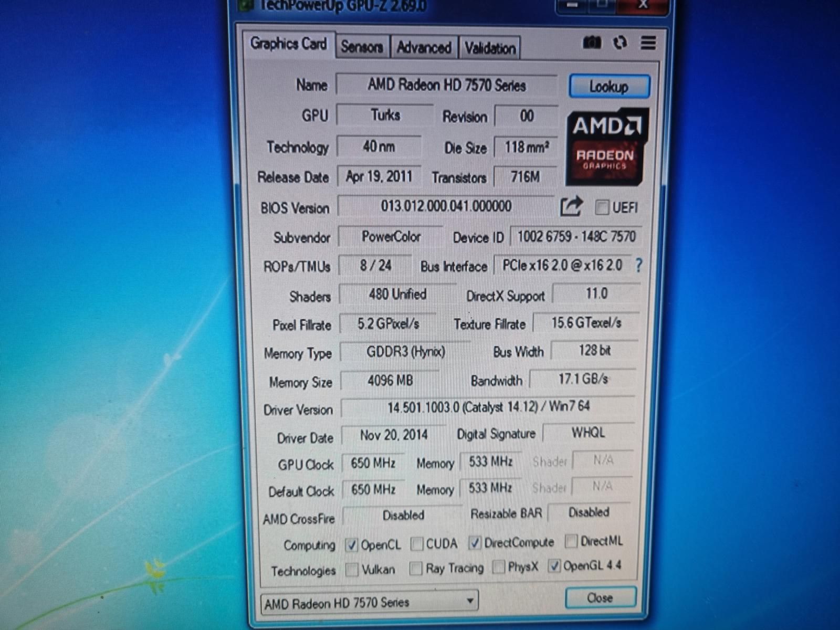
Task: Click the Texture Fillrate 15.6 GTexel/s value
Action: coord(586,323)
